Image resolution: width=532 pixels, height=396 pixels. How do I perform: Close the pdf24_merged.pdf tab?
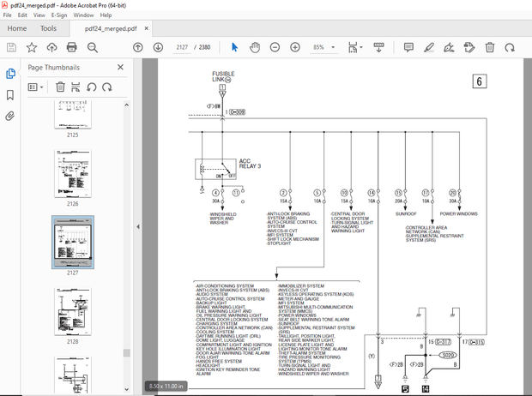coord(146,28)
